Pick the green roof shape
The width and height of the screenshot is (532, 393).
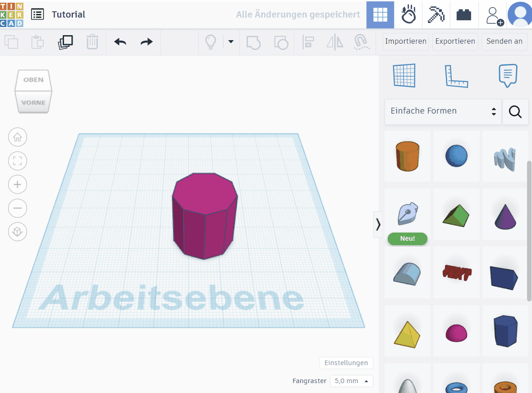coord(456,215)
